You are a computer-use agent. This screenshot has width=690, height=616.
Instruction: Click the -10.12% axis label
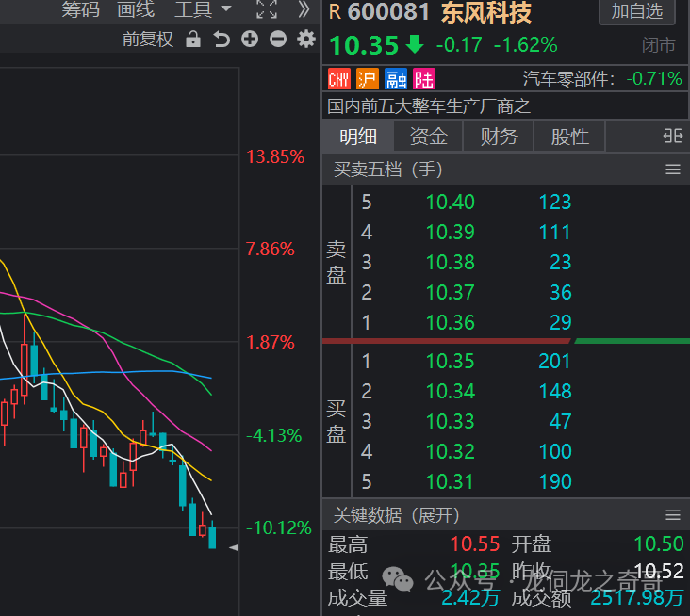279,528
